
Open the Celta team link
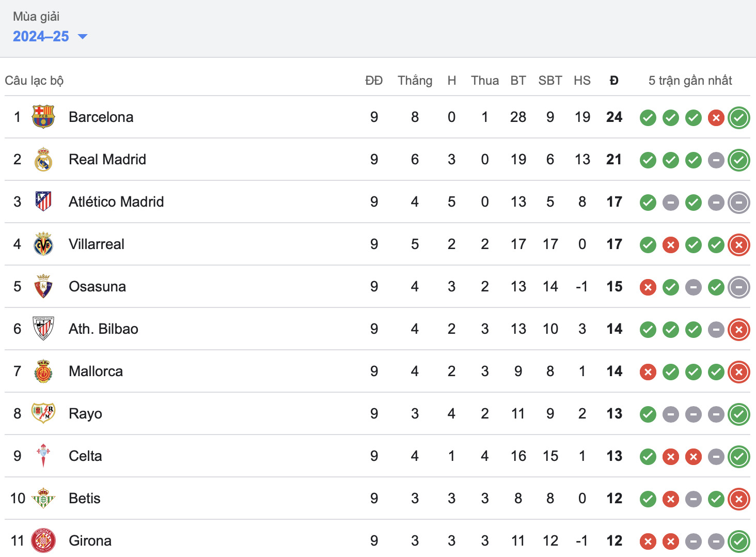click(85, 456)
